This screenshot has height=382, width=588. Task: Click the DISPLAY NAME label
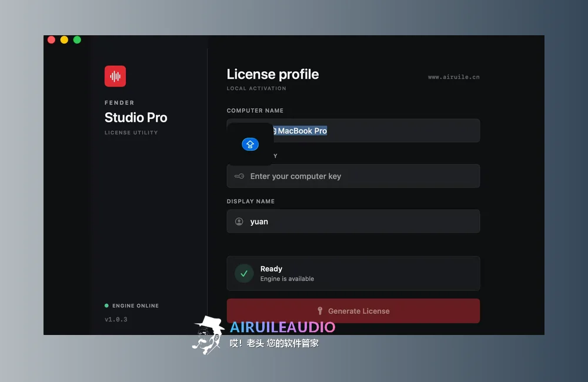250,202
